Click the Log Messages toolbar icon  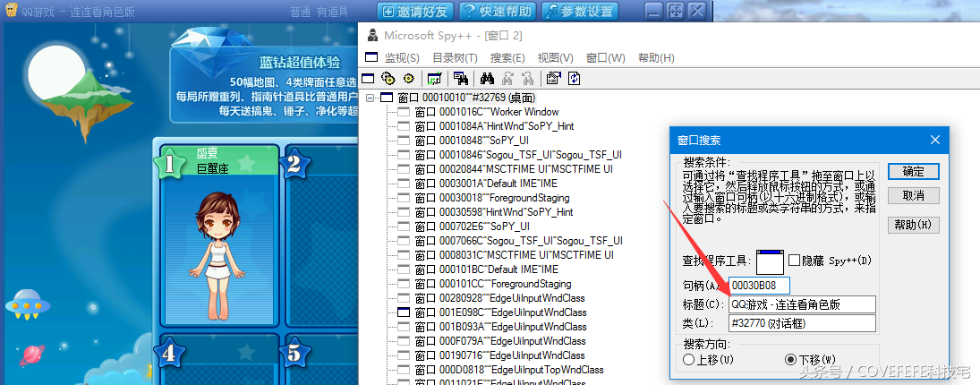pyautogui.click(x=434, y=78)
